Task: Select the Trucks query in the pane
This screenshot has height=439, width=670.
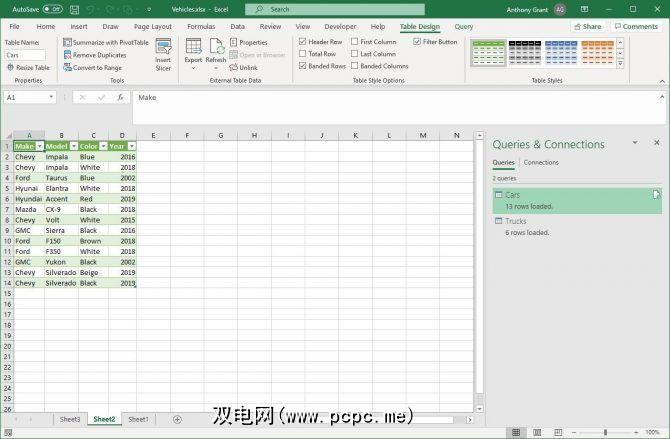Action: coord(516,221)
